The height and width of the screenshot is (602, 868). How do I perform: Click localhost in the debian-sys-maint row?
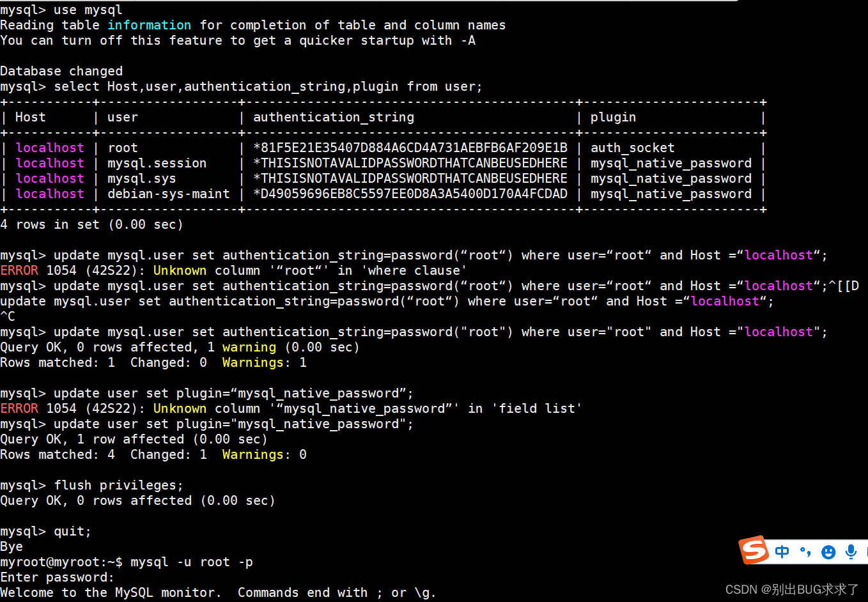50,194
